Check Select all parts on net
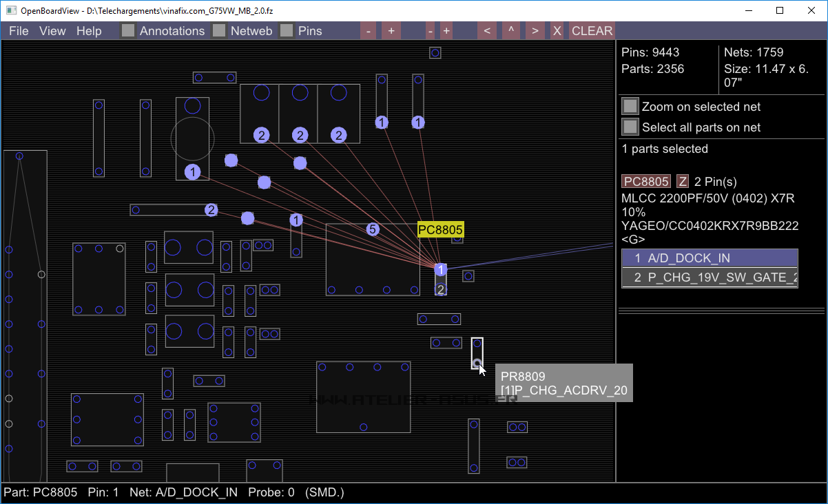The image size is (828, 504). [630, 127]
